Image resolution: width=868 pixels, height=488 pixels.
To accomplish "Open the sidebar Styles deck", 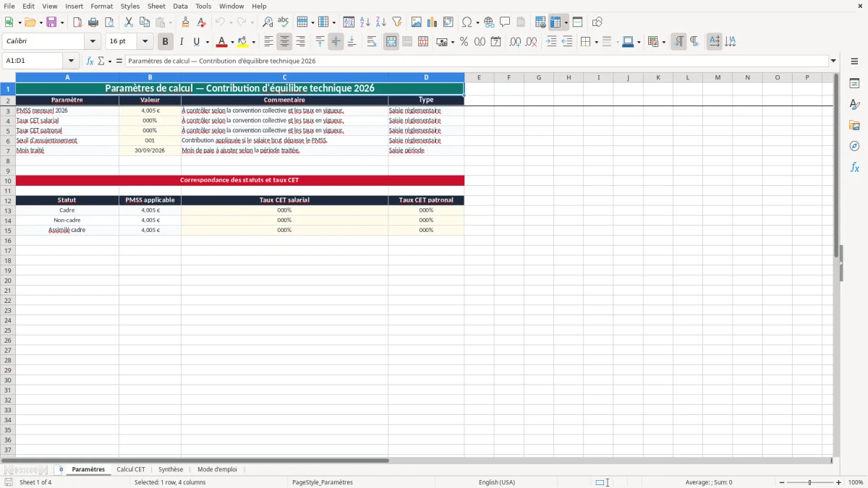I will tap(854, 104).
